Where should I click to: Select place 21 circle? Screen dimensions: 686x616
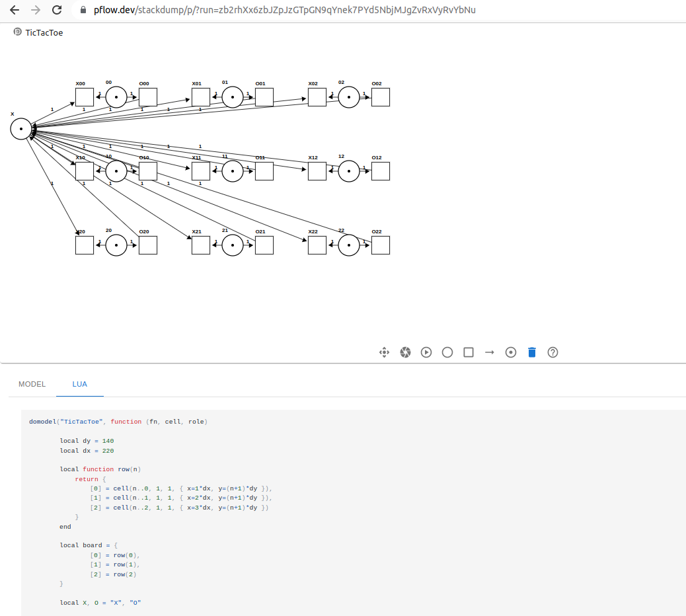pos(233,245)
